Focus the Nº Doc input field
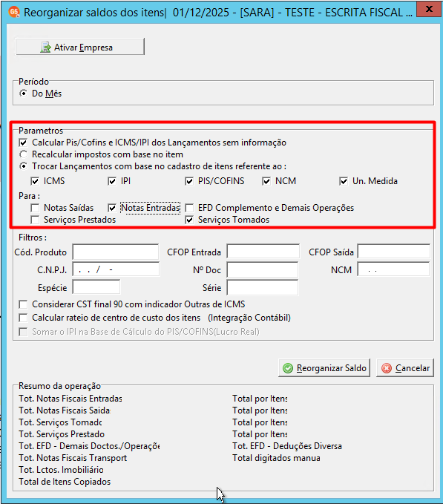The width and height of the screenshot is (443, 504). pos(263,269)
